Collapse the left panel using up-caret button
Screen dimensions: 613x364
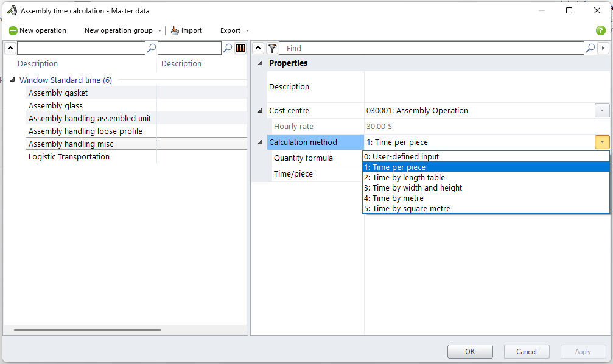point(10,48)
